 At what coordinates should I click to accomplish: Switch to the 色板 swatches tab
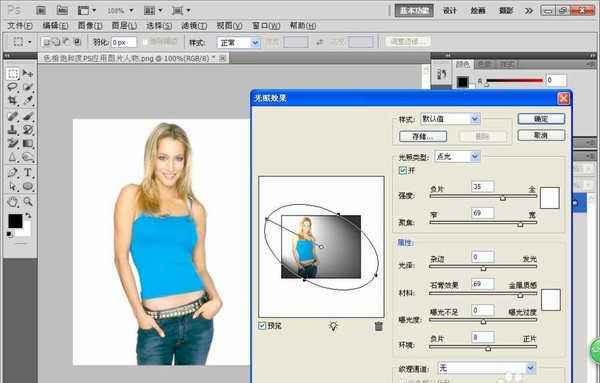pyautogui.click(x=484, y=64)
